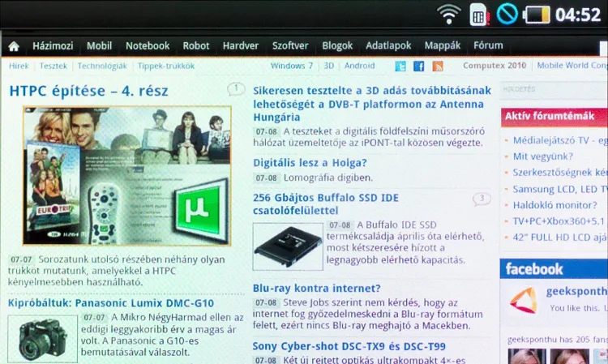The height and width of the screenshot is (364, 608).
Task: Open the geeksponthu Facebook logo
Action: pyautogui.click(x=524, y=300)
